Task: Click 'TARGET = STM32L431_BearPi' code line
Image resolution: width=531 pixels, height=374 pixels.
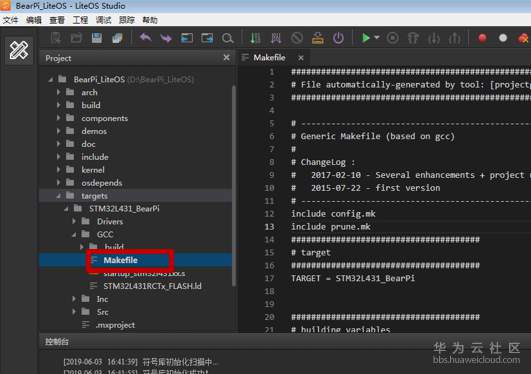Action: click(353, 278)
